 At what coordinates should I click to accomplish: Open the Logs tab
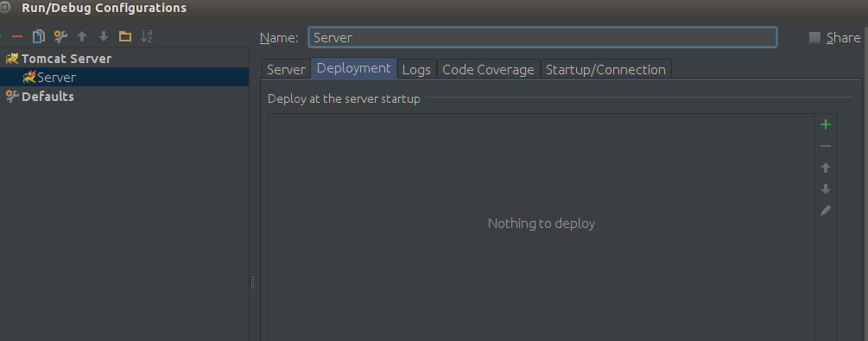pos(416,69)
